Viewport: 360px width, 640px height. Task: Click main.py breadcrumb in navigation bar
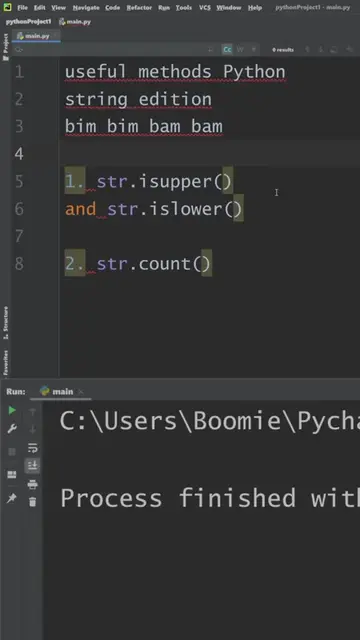pyautogui.click(x=76, y=22)
